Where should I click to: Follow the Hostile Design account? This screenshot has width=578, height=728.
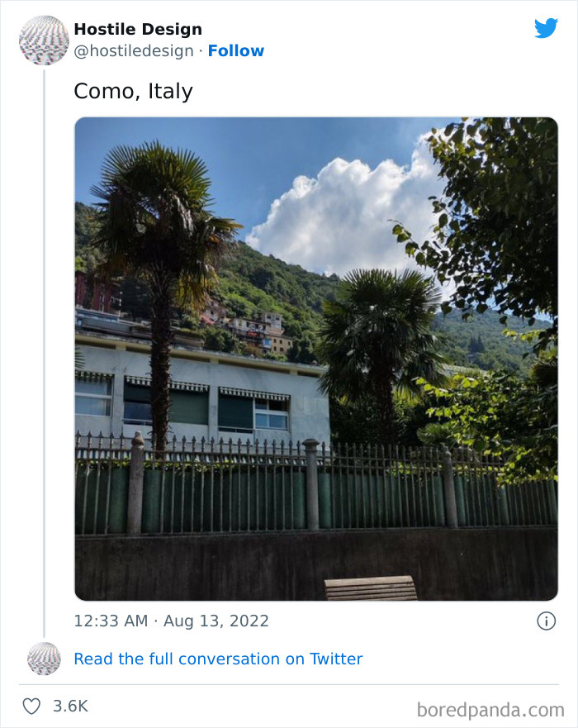point(236,51)
